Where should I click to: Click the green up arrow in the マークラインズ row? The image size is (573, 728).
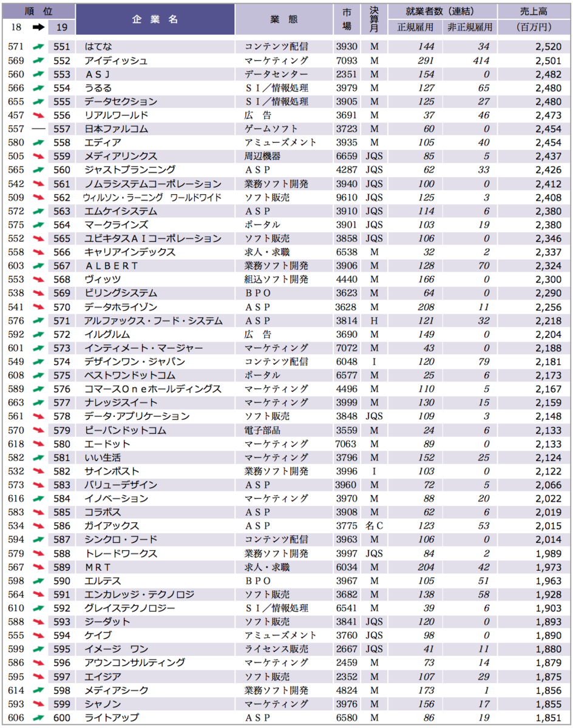(x=39, y=225)
